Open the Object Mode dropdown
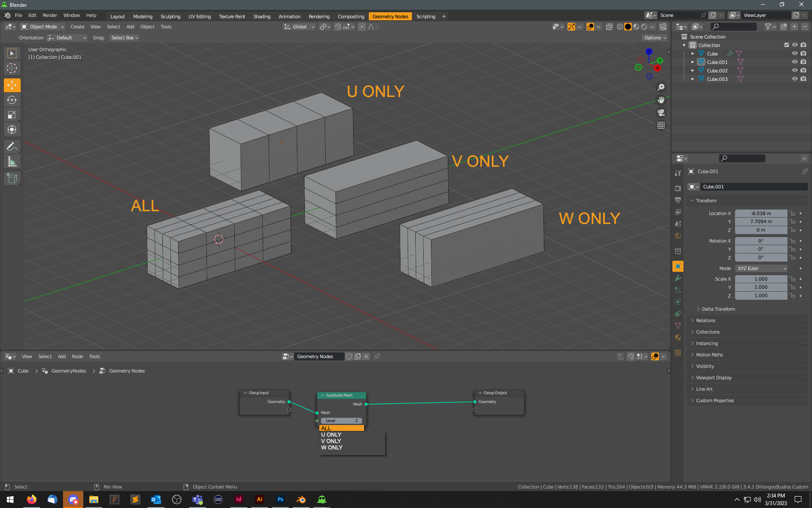 pos(43,27)
